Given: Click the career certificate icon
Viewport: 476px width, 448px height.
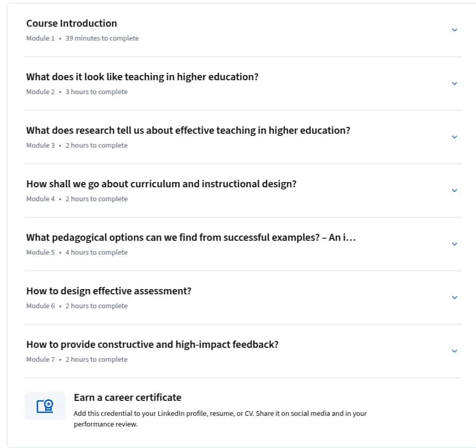Looking at the screenshot, I should tap(45, 406).
